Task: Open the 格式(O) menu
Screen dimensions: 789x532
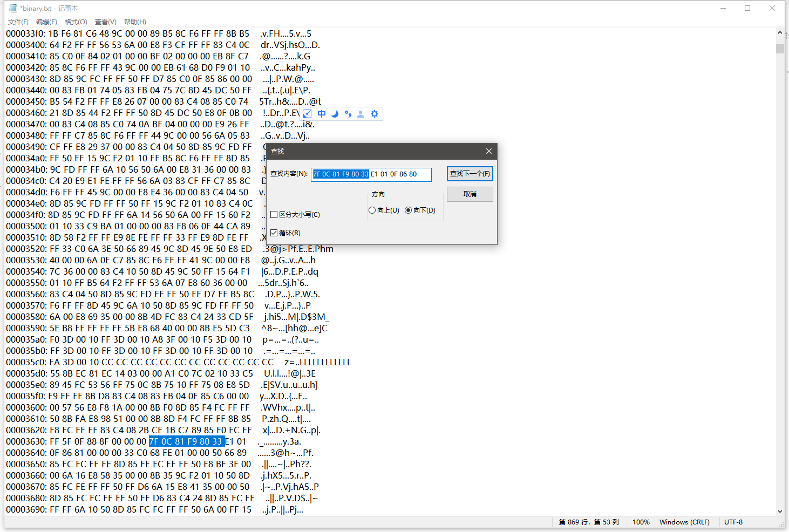Action: [x=76, y=22]
